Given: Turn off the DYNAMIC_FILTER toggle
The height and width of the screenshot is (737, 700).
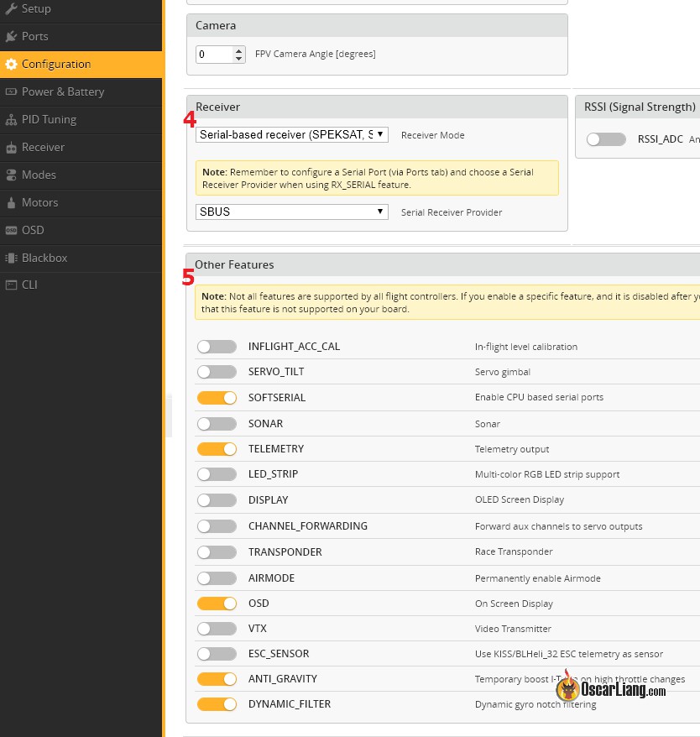Looking at the screenshot, I should (x=217, y=704).
